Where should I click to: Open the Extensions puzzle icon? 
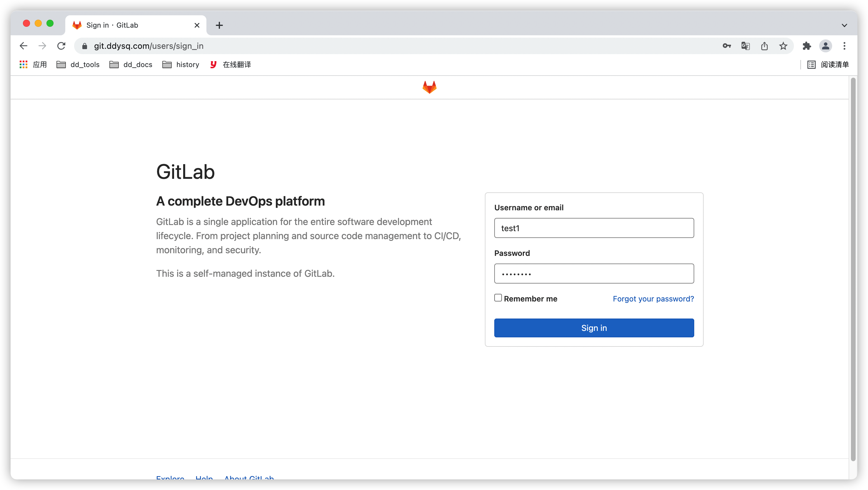coord(807,46)
